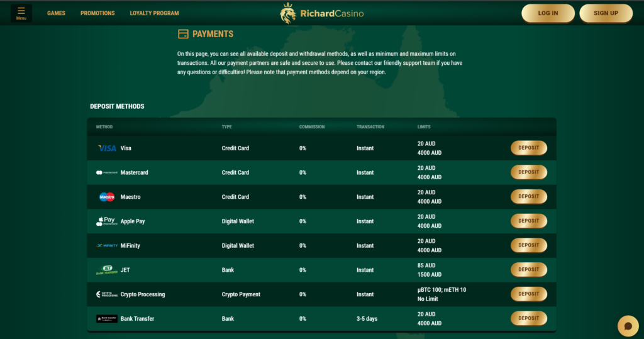Image resolution: width=644 pixels, height=339 pixels.
Task: Open the Loyalty Program menu item
Action: click(155, 13)
